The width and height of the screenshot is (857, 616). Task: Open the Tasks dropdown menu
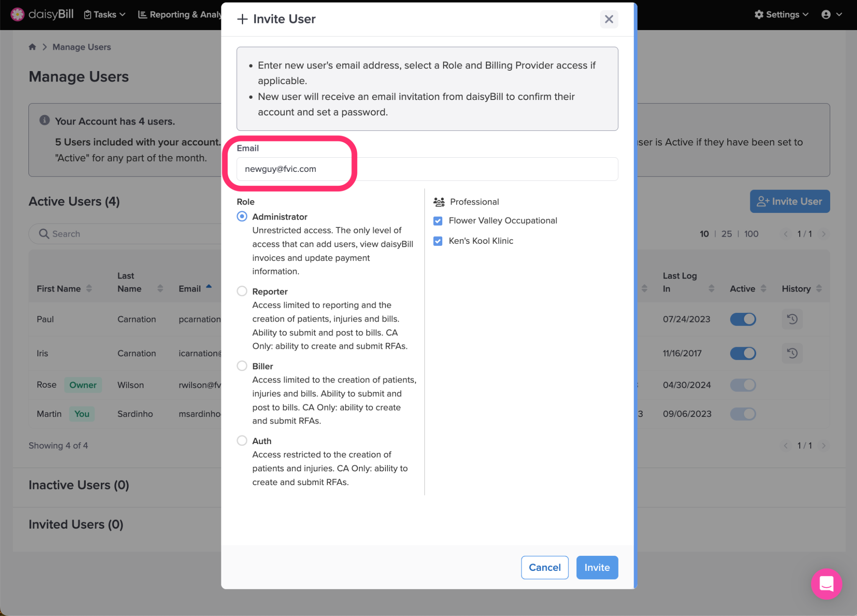coord(105,15)
